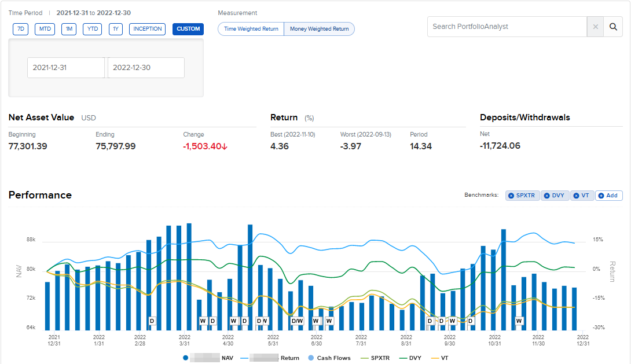
Task: Clear the search field with the X icon
Action: pyautogui.click(x=596, y=27)
